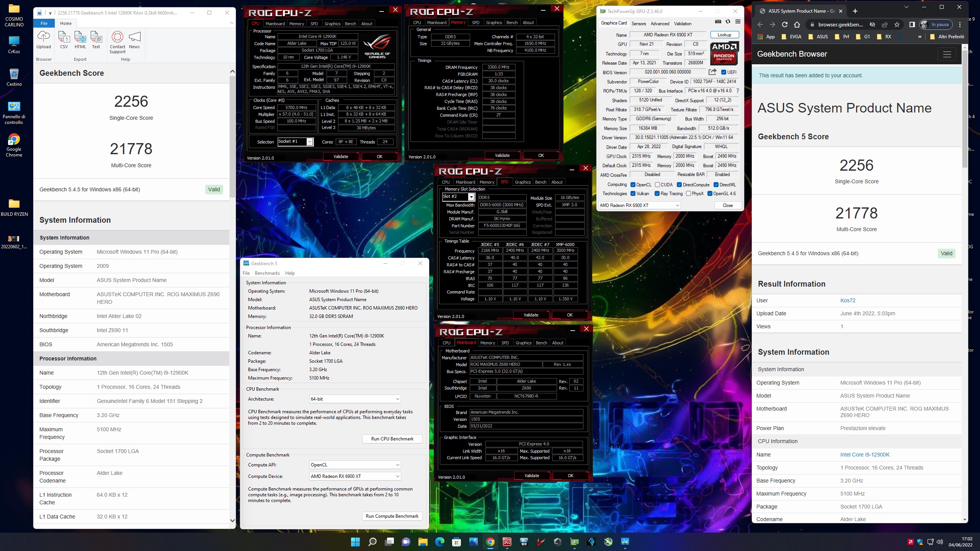This screenshot has height=551, width=980.
Task: Open new Chrome tab
Action: tap(855, 11)
